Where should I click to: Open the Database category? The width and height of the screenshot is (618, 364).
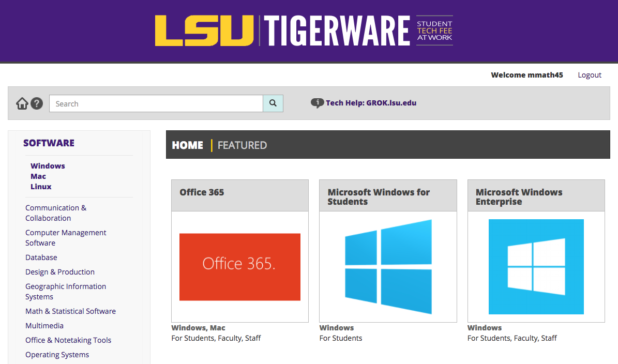pos(41,257)
